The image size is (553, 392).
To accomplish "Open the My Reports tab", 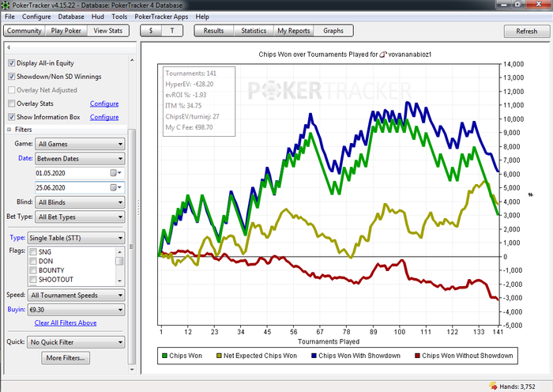I will click(293, 31).
